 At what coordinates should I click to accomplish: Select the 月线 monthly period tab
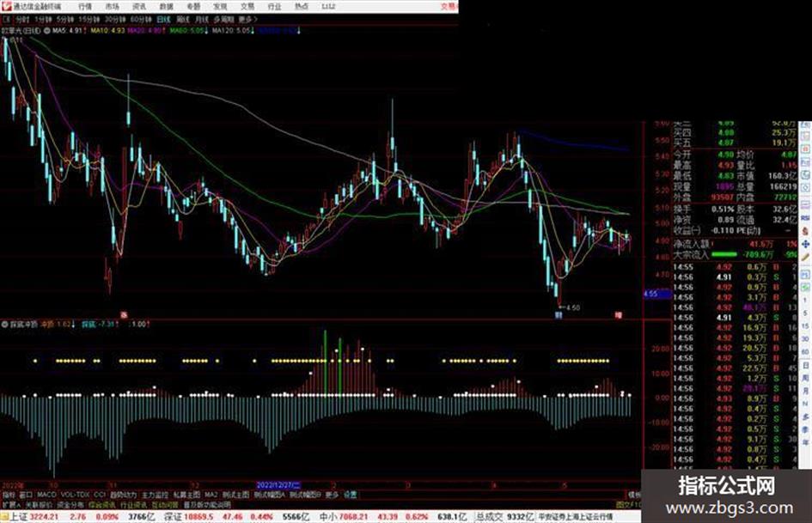point(201,19)
